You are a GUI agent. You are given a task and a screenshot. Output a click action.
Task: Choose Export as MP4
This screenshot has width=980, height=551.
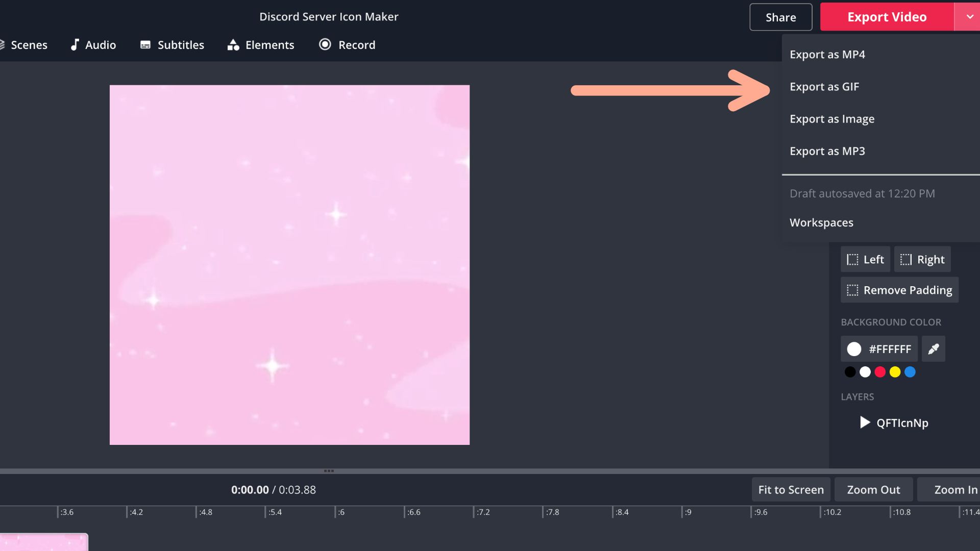[x=827, y=55]
